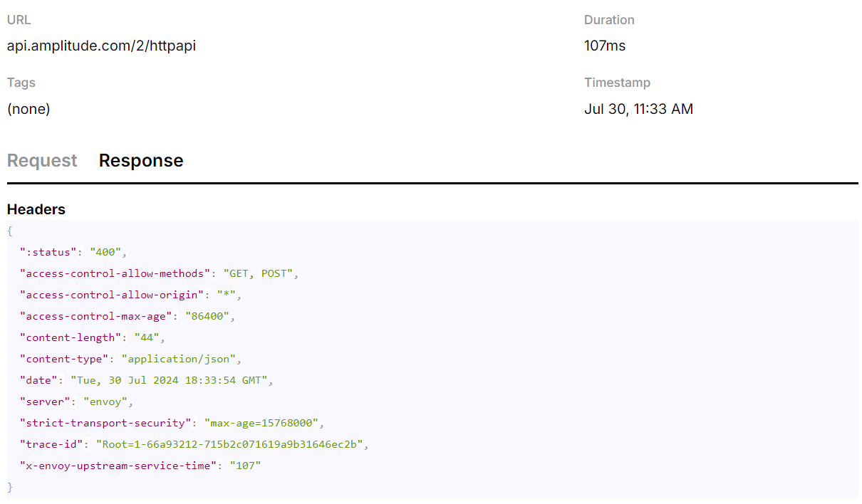Switch to the Request tab

click(42, 161)
